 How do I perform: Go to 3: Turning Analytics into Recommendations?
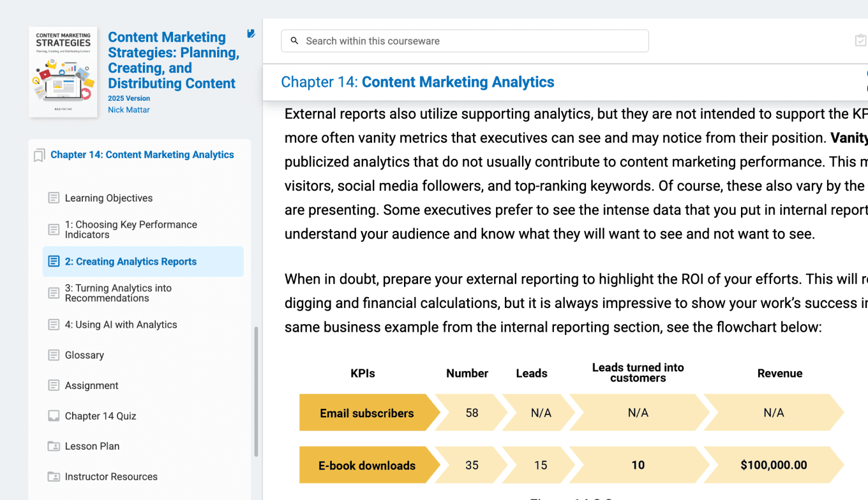coord(118,293)
